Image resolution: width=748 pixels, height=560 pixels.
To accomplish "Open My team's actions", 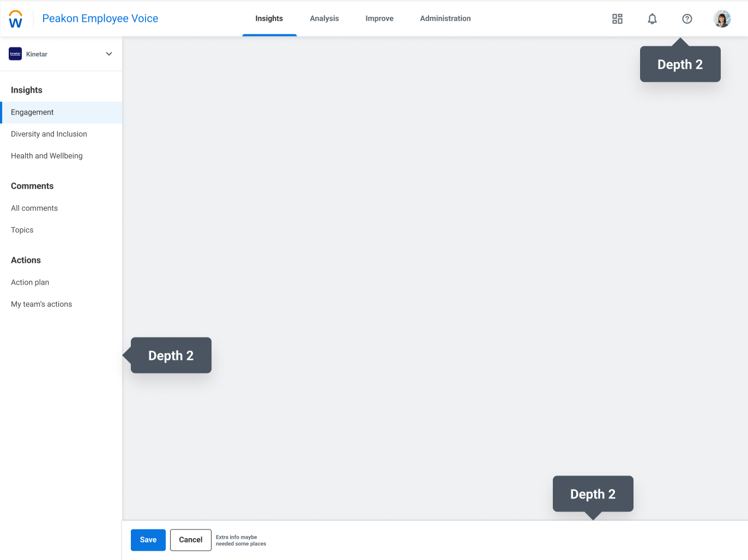I will click(41, 304).
